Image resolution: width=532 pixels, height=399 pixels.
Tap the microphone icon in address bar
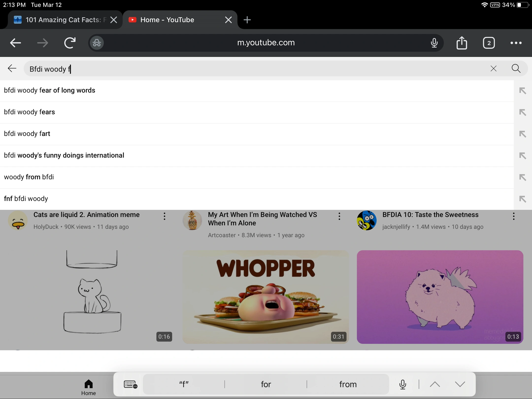tap(434, 43)
